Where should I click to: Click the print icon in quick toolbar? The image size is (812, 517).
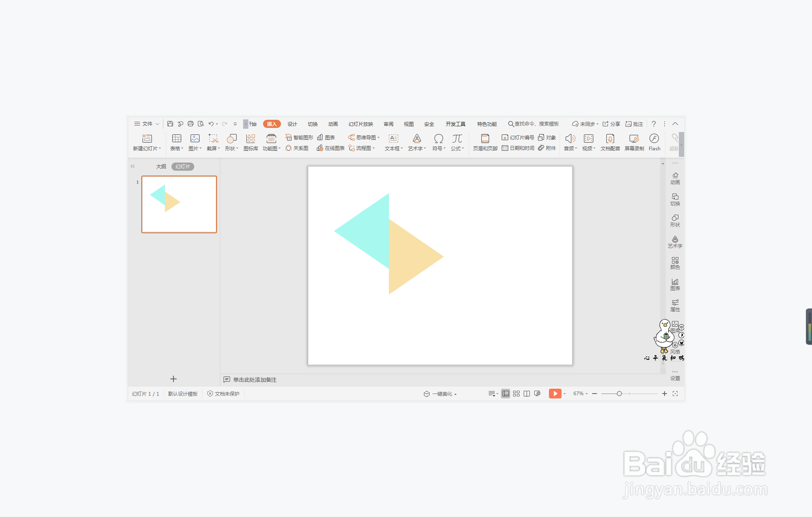190,124
